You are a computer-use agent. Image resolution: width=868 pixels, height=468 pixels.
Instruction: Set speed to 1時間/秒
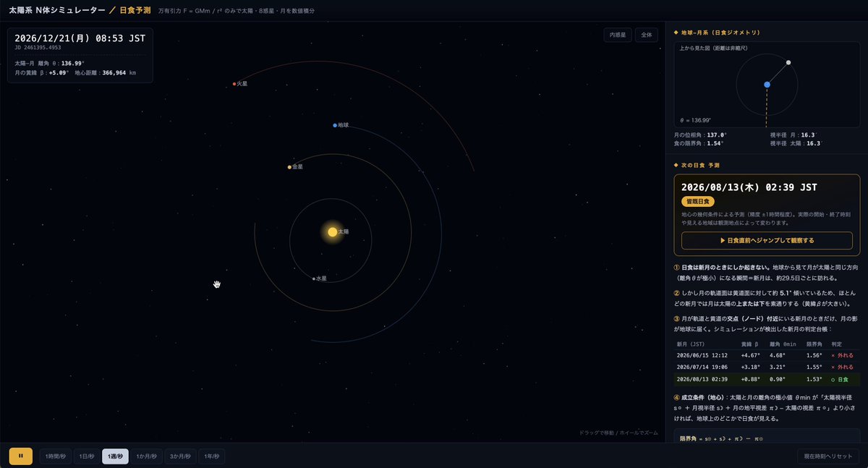coord(56,456)
